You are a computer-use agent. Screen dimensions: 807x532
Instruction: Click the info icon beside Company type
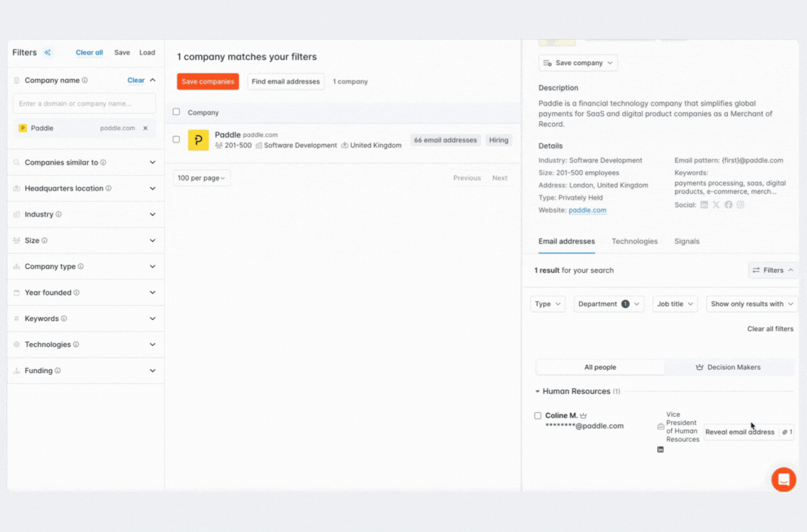(81, 267)
